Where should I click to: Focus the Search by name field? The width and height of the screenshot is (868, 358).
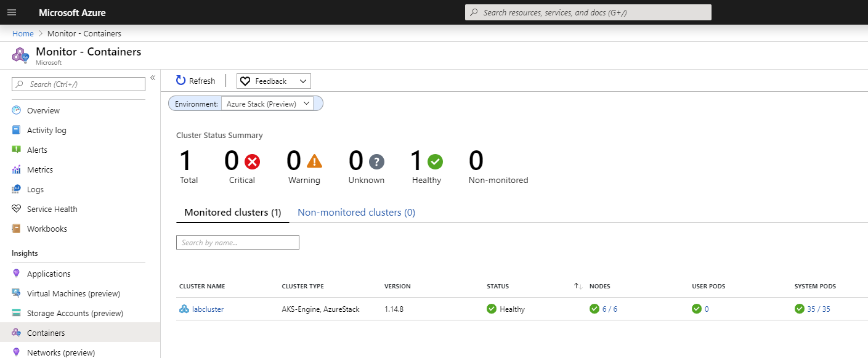[237, 242]
